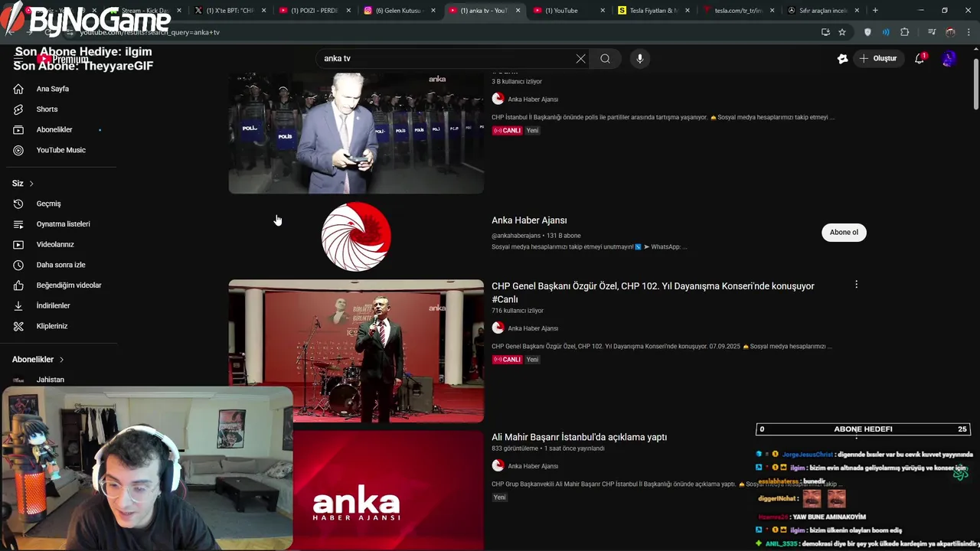Click the CANLI badge on Özgür Özel video

507,360
